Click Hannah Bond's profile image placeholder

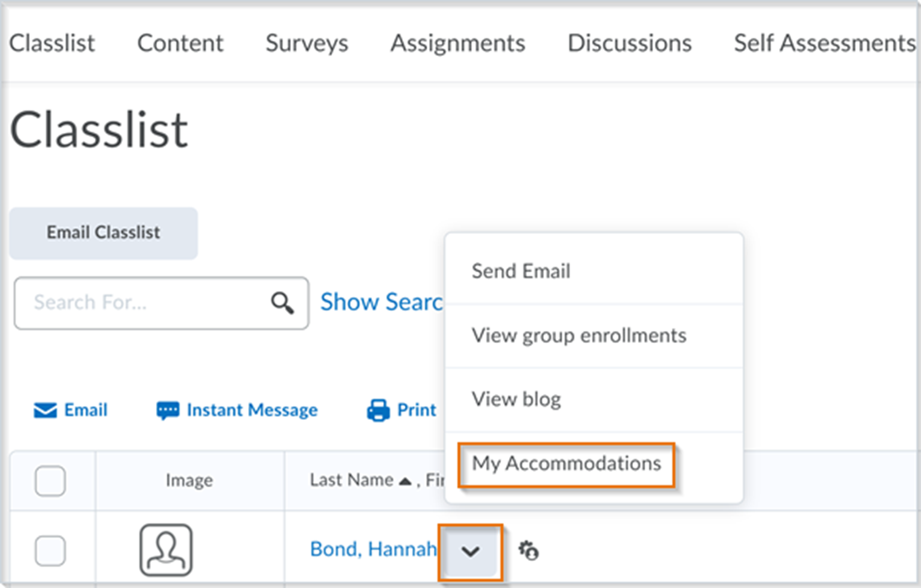(166, 550)
